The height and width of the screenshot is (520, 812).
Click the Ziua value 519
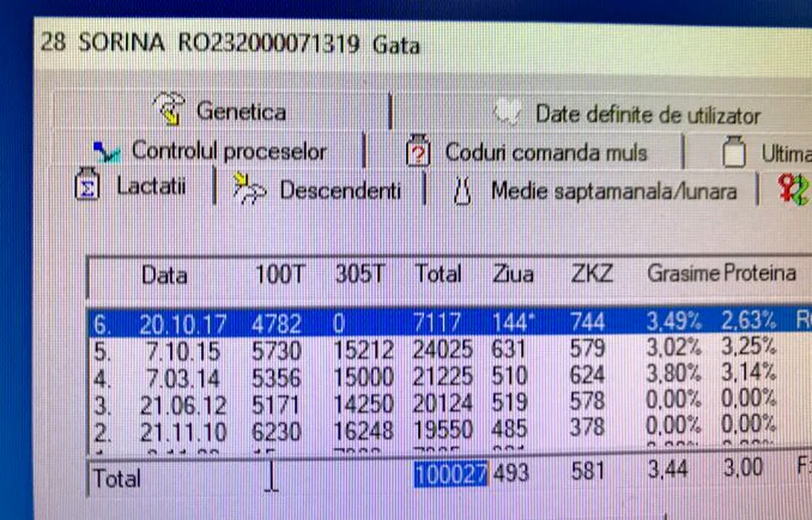pyautogui.click(x=510, y=402)
